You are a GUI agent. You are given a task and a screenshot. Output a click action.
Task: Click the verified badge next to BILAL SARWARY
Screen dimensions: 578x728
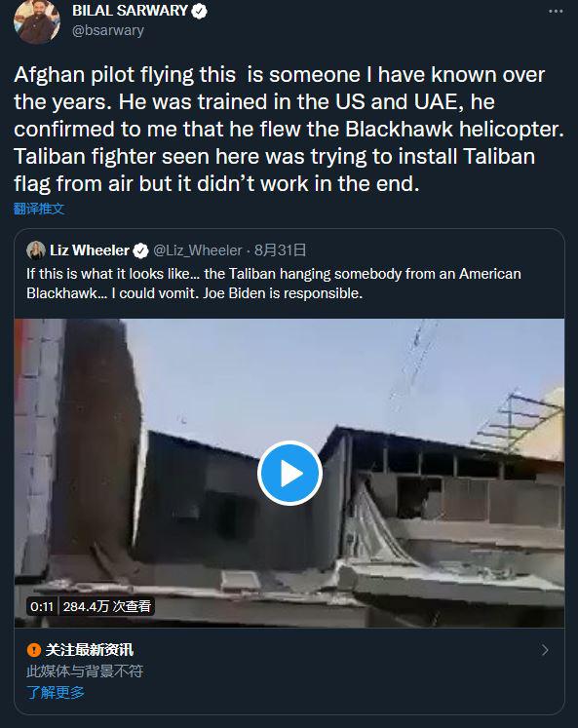[199, 11]
